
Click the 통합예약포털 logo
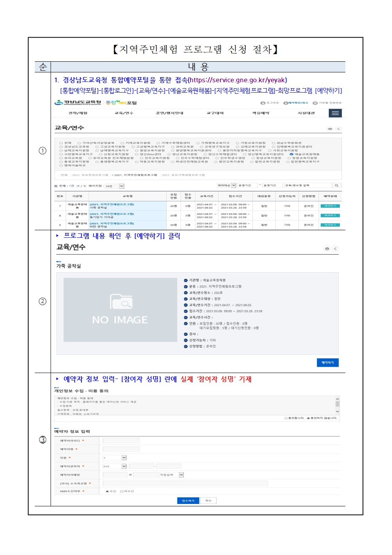[x=121, y=102]
